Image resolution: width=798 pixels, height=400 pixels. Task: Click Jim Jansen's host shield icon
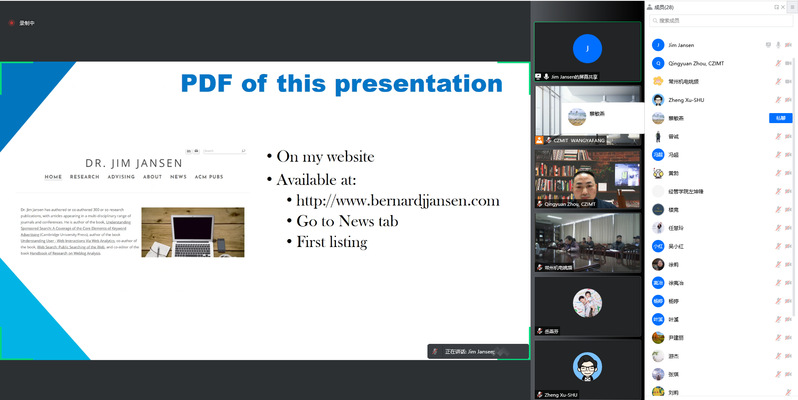(x=767, y=45)
